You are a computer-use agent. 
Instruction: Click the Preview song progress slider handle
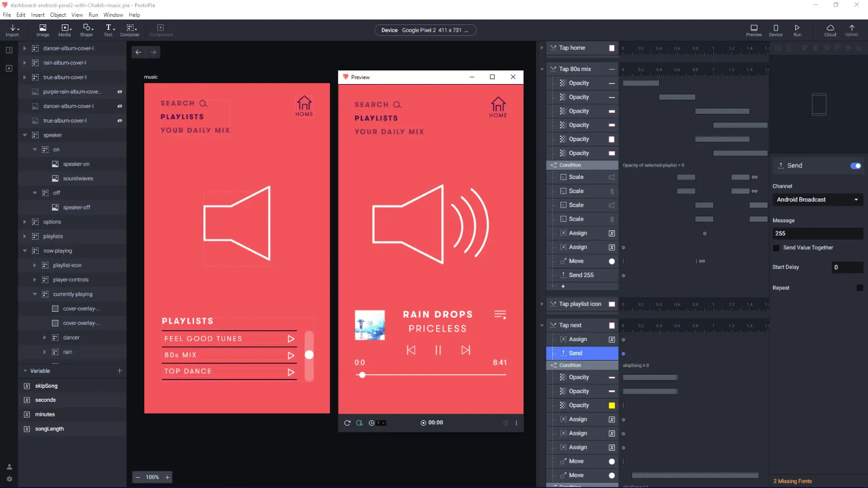[x=362, y=375]
